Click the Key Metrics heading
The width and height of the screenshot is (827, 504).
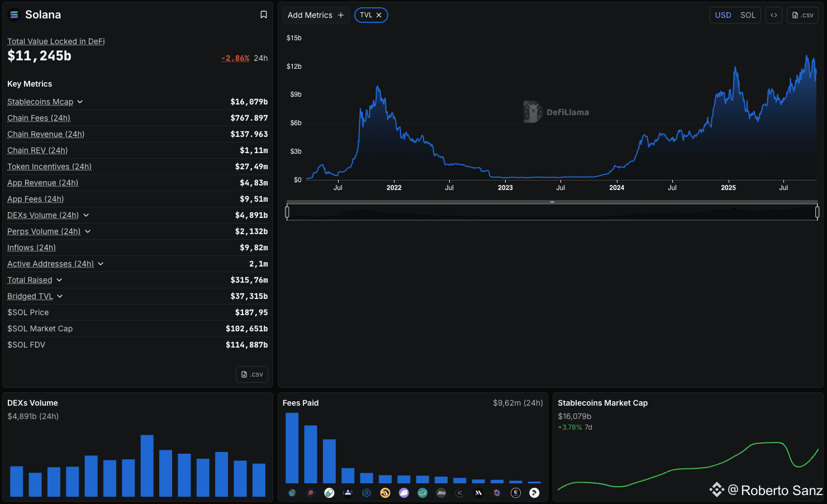tap(30, 84)
